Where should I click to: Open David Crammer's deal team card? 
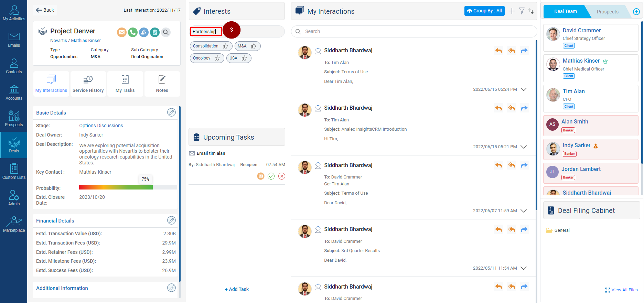[x=591, y=38]
